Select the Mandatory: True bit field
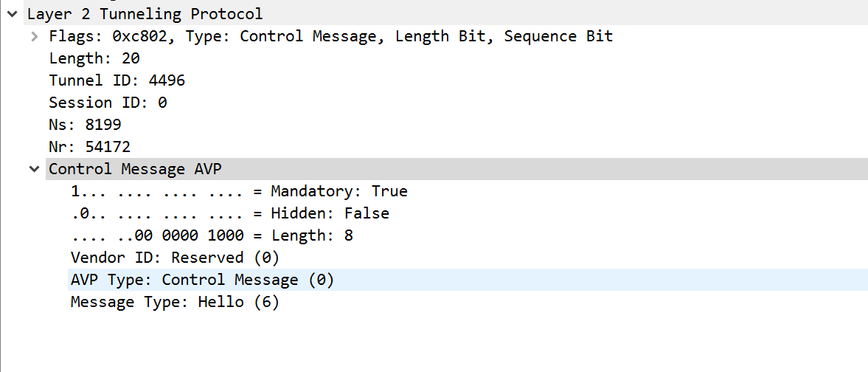868x372 pixels. pos(239,191)
